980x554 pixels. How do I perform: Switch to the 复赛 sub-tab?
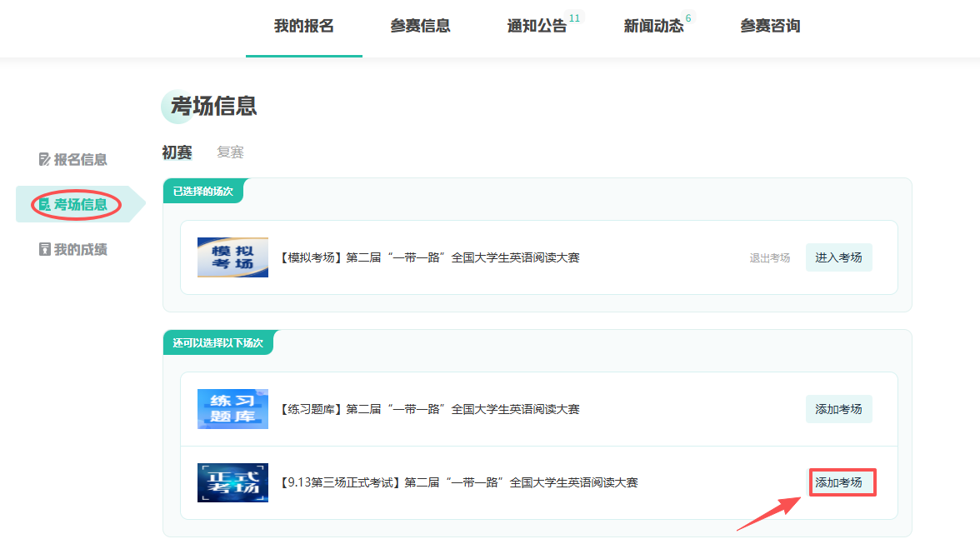(230, 152)
